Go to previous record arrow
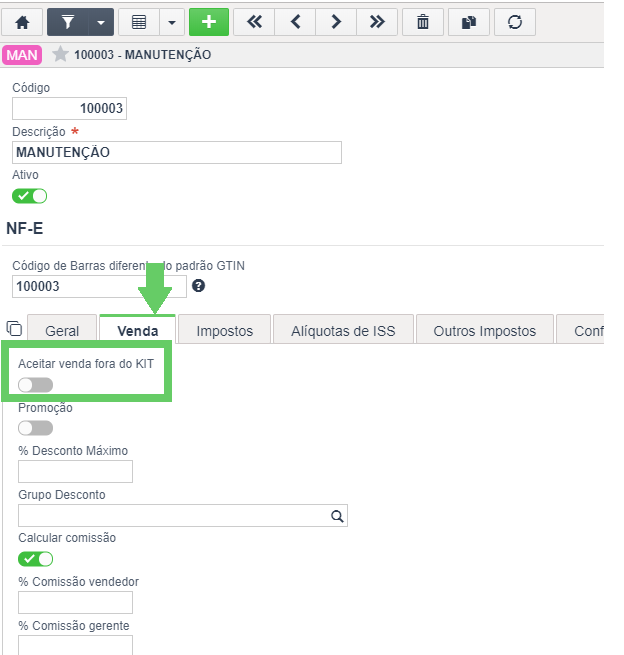624x655 pixels. pos(295,22)
